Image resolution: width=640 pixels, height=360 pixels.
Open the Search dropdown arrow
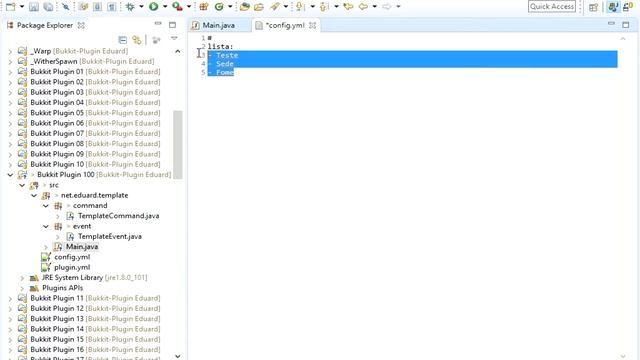286,7
